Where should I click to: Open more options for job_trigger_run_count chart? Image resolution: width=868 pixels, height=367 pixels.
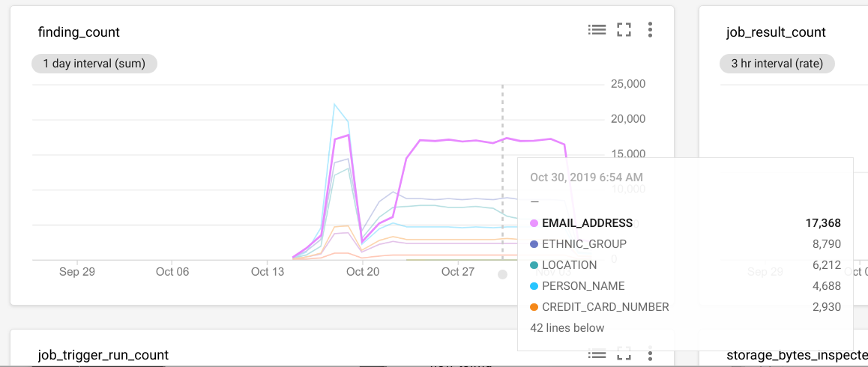tap(650, 354)
